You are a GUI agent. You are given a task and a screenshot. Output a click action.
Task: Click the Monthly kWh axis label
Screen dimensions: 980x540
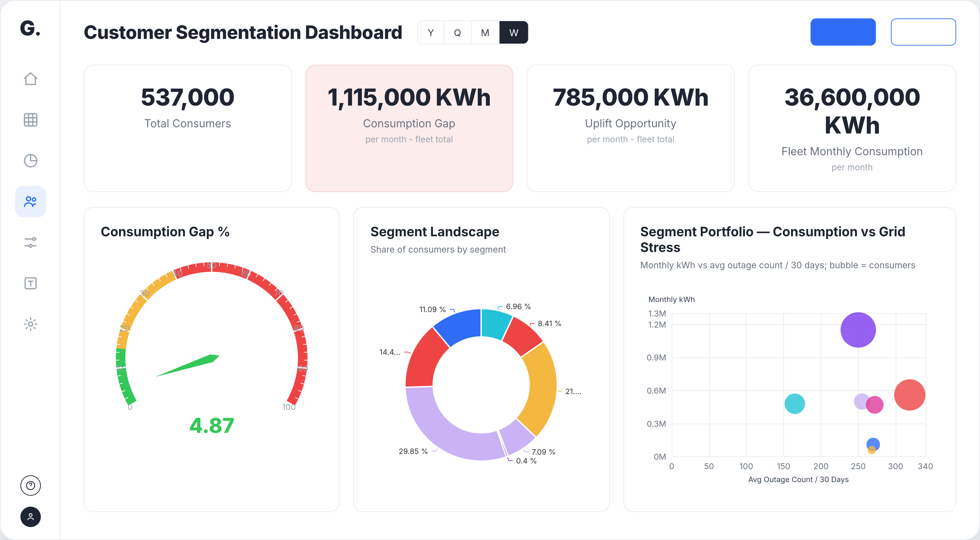point(671,299)
